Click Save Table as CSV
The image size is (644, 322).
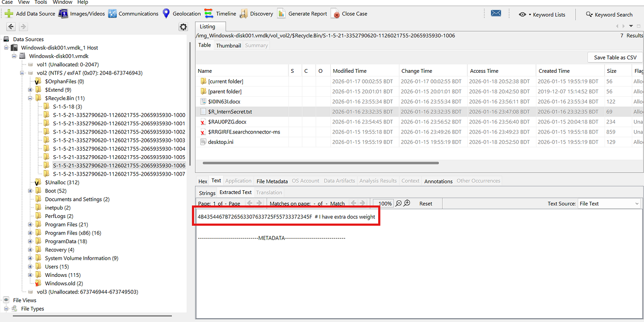(615, 57)
